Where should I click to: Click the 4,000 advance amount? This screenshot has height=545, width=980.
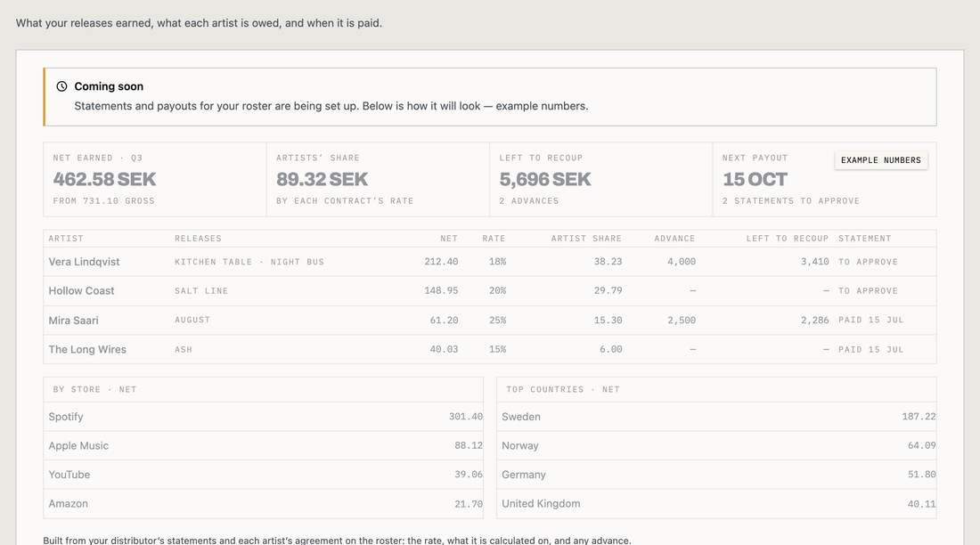coord(682,262)
